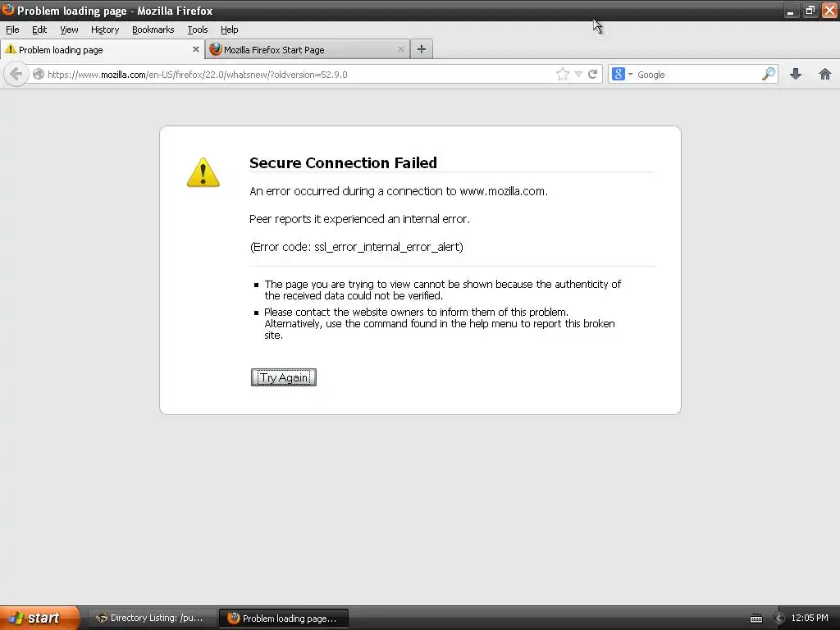Click the keyboard icon in system tray
Screen dimensions: 840x630
(756, 619)
